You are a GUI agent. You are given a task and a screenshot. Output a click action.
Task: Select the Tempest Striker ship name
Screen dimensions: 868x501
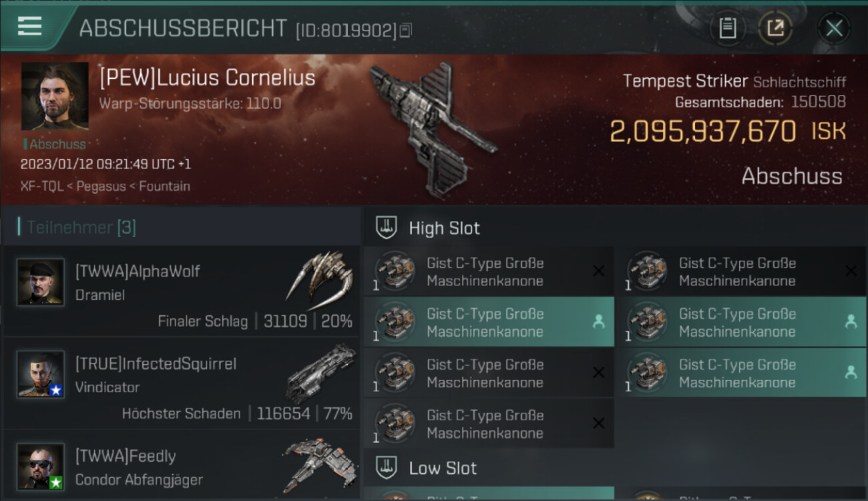point(685,81)
